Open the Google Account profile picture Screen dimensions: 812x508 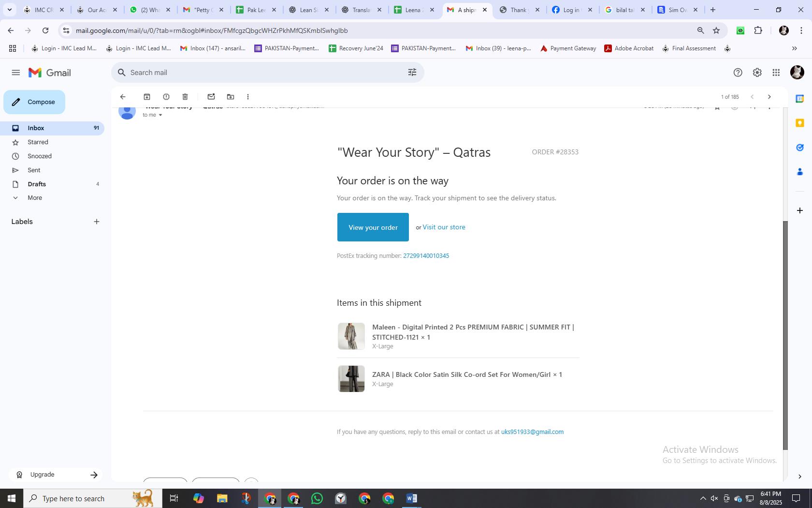(x=797, y=73)
